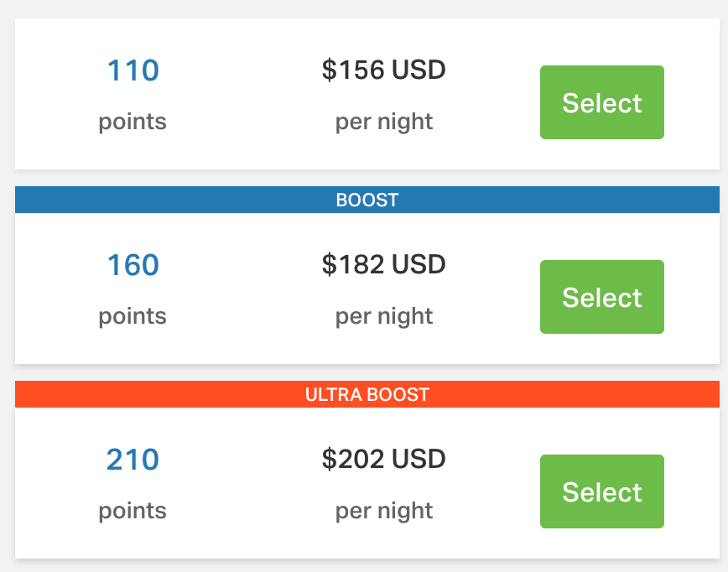
Task: Click 'per night' under $156 USD
Action: 383,122
